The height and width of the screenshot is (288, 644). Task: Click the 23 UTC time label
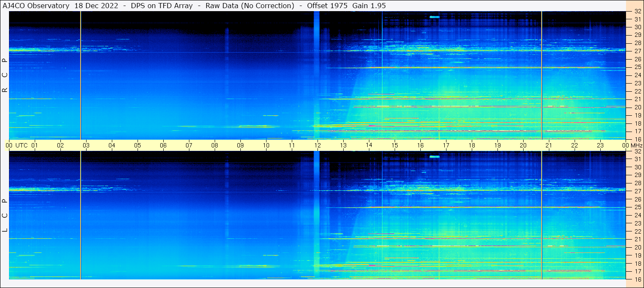coord(600,145)
